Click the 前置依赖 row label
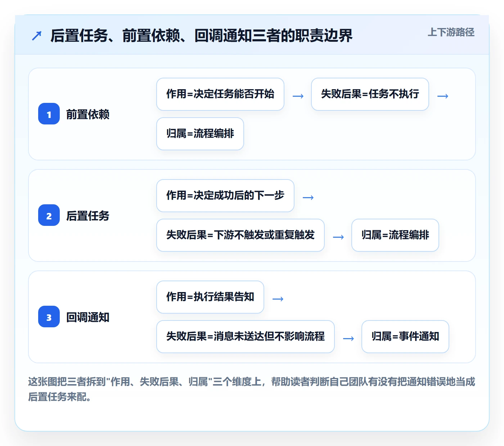Viewport: 504px width, 446px height. 88,114
